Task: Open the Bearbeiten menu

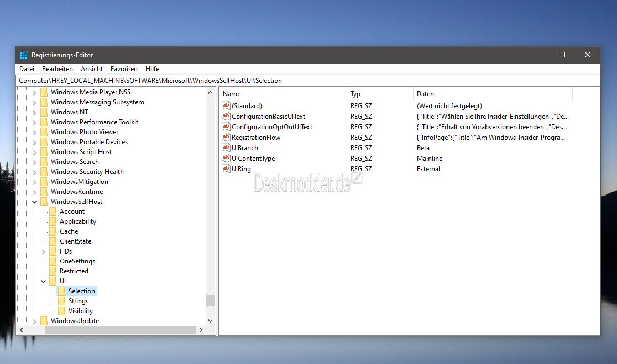Action: pyautogui.click(x=57, y=69)
